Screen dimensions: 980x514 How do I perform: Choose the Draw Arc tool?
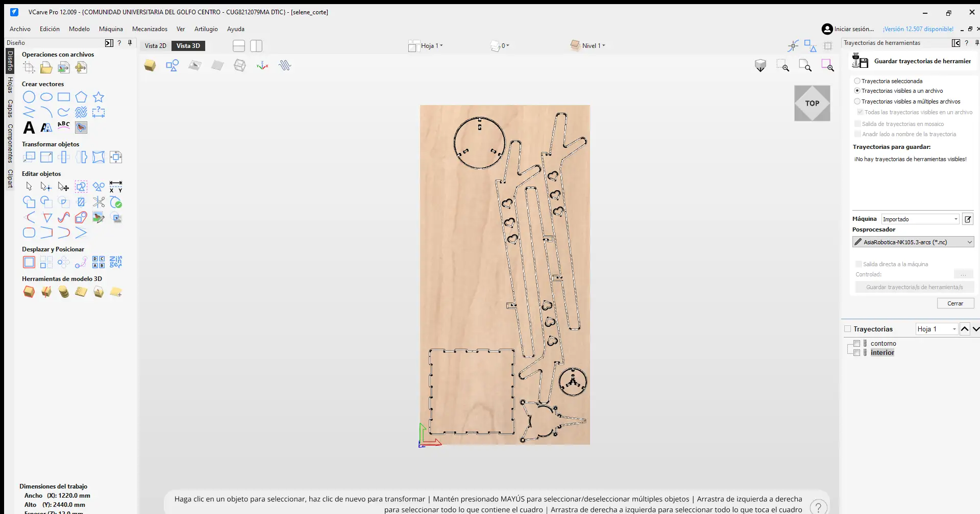[x=46, y=112]
